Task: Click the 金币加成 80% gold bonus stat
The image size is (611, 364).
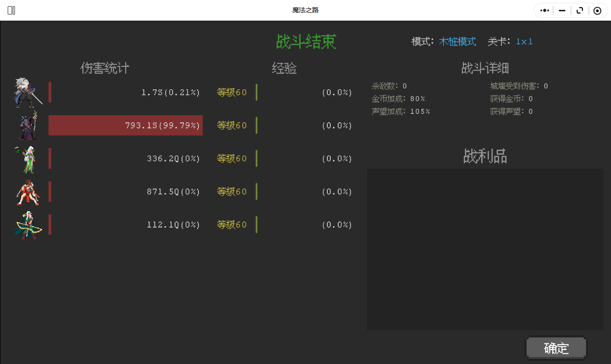Action: pyautogui.click(x=398, y=99)
